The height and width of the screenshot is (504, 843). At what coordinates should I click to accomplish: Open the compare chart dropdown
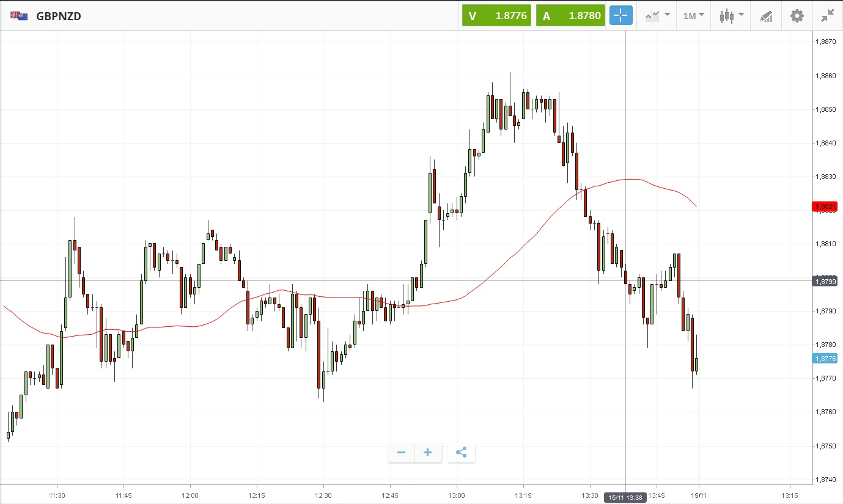point(657,16)
